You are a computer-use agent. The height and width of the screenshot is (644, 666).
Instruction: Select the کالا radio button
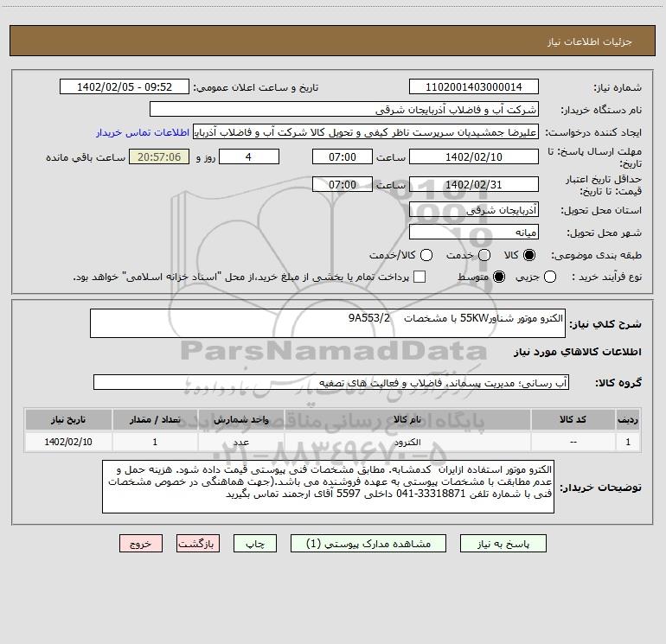point(529,255)
